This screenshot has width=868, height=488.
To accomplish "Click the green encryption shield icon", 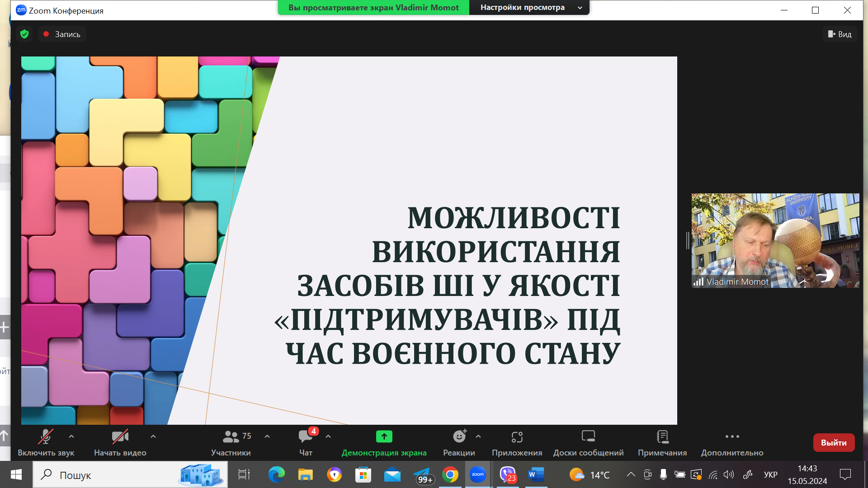I will [25, 34].
